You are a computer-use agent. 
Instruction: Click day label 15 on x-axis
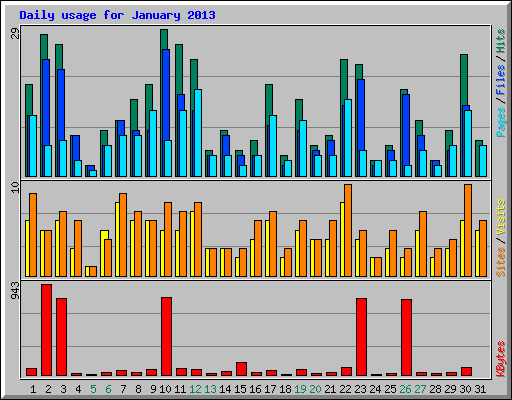(240, 389)
